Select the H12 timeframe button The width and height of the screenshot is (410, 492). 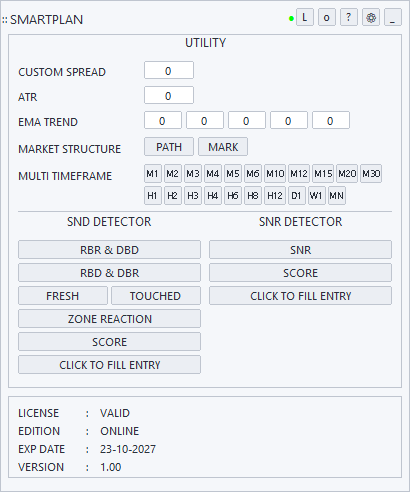[x=275, y=195]
